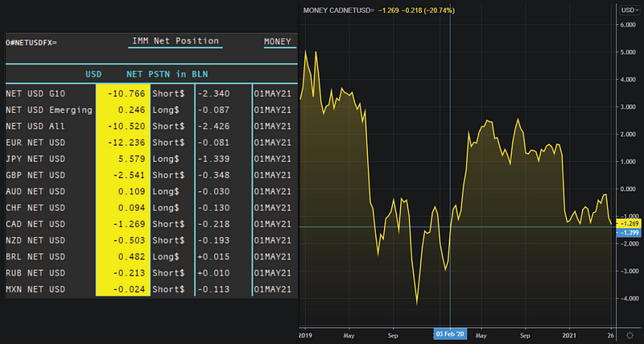
Task: Click the NET PSTN in BLN column header
Action: 167,74
